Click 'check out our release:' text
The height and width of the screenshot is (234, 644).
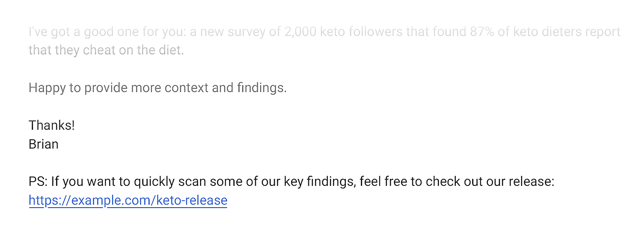pyautogui.click(x=490, y=182)
